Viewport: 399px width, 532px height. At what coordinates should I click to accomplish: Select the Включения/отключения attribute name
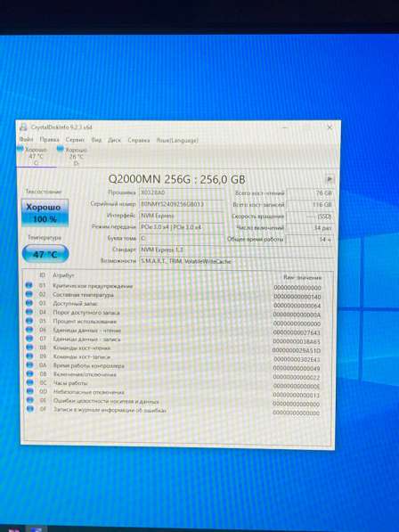click(x=85, y=374)
